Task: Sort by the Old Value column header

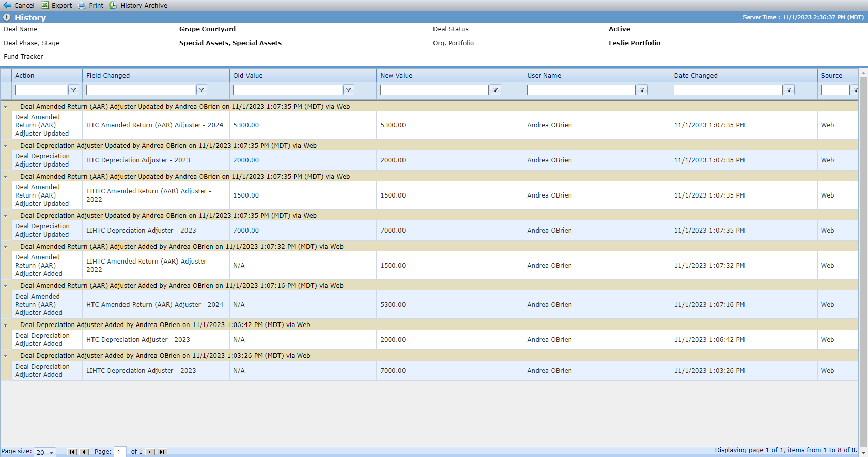Action: point(248,76)
